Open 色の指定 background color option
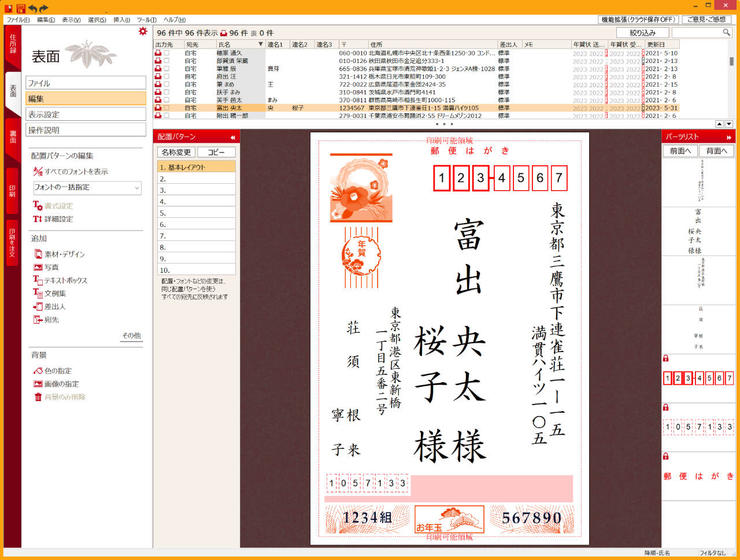 click(58, 371)
